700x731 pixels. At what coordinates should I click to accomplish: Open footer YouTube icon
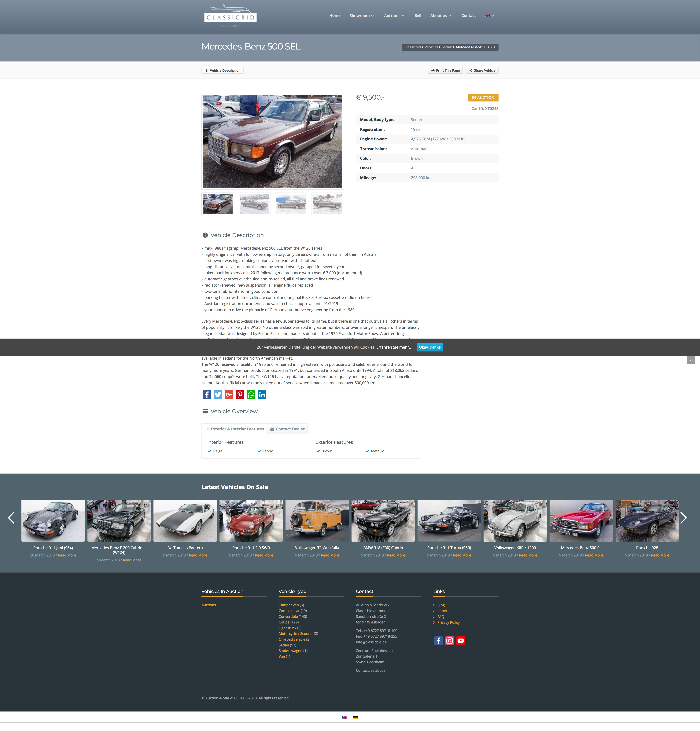[x=461, y=641]
